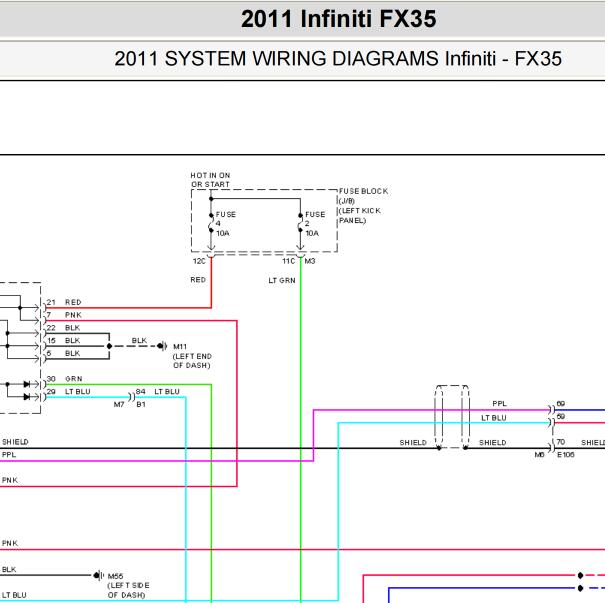Click the "PPL" label at the left edge

pos(9,454)
